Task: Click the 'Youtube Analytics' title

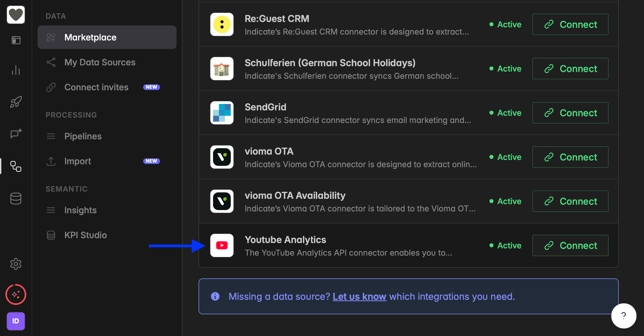Action: 286,240
